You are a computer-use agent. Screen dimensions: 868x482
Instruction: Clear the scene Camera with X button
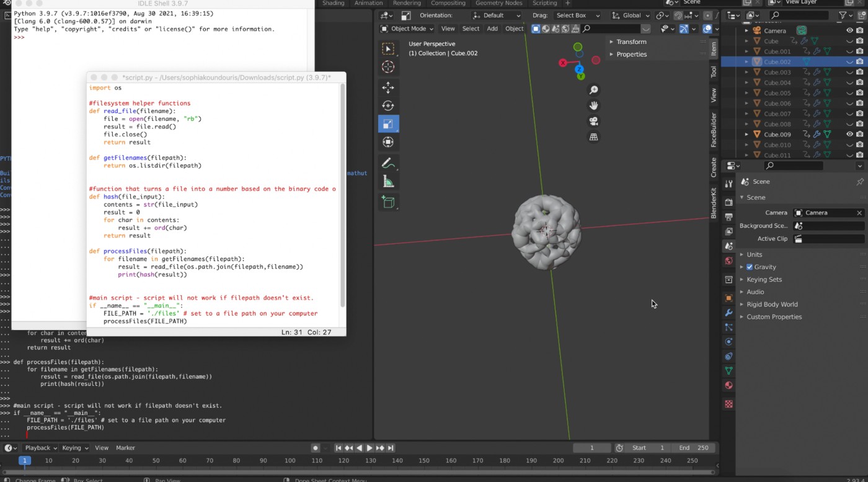point(859,213)
